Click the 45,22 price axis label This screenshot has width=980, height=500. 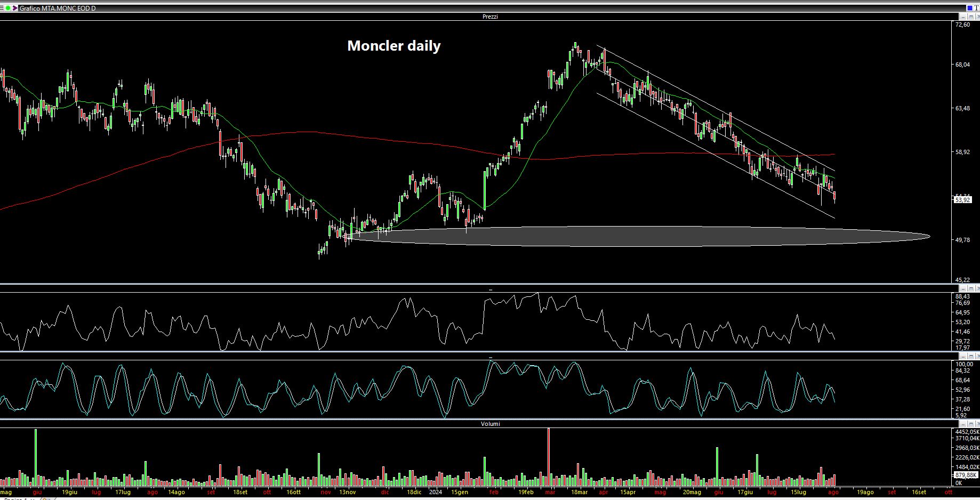pyautogui.click(x=962, y=280)
